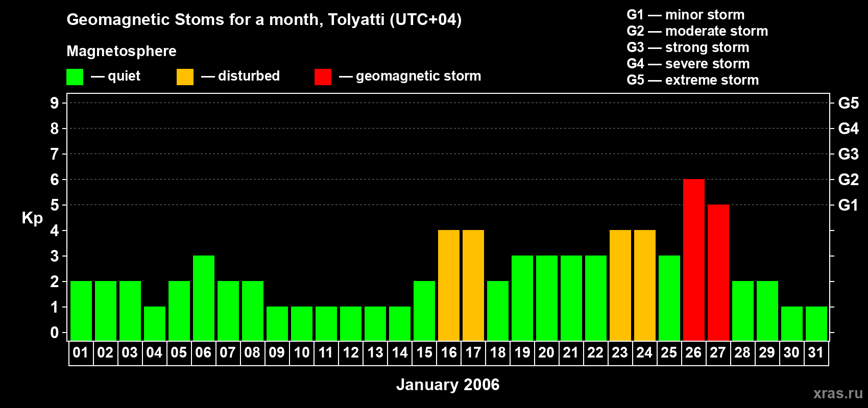Click the G3 — strong storm legend line
Viewport: 868px width, 408px height.
click(688, 47)
